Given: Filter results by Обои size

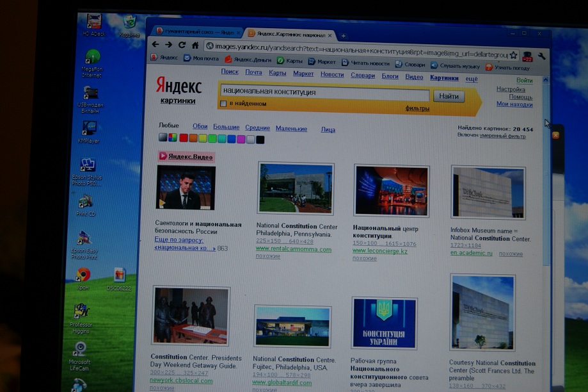Looking at the screenshot, I should tap(200, 126).
